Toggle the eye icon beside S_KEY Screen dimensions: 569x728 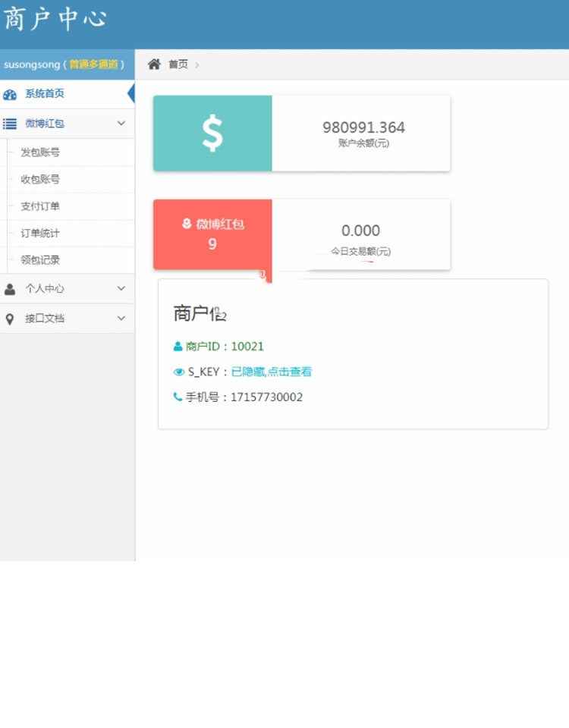point(179,372)
